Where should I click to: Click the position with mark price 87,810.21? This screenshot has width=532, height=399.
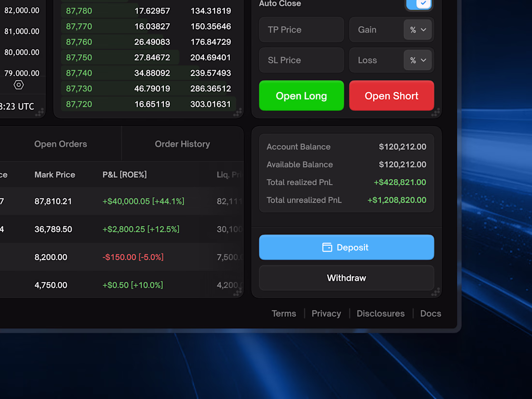(122, 201)
